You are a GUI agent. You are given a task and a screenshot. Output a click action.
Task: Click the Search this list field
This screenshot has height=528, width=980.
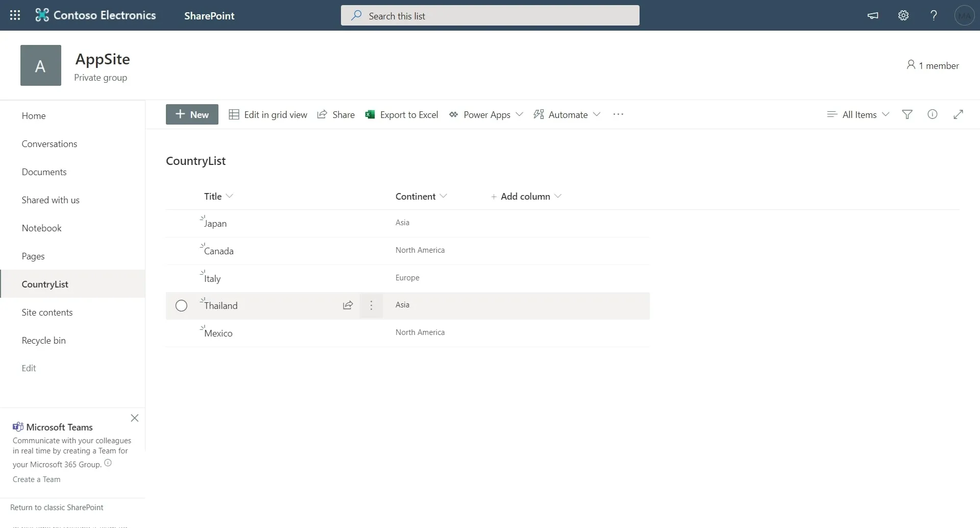[490, 16]
